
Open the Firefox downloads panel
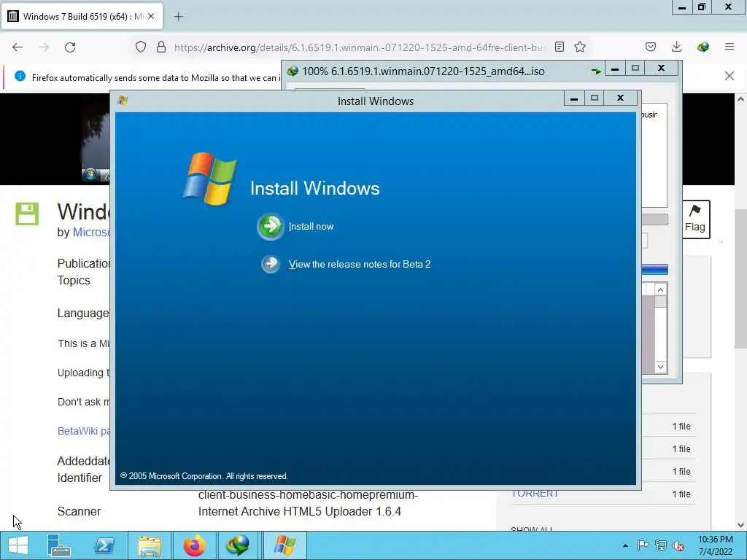click(x=676, y=47)
